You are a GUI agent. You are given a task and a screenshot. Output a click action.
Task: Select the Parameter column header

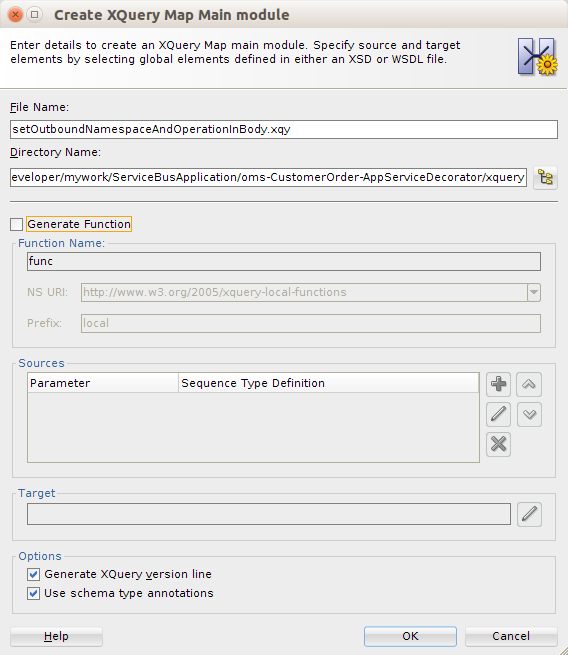tap(103, 383)
